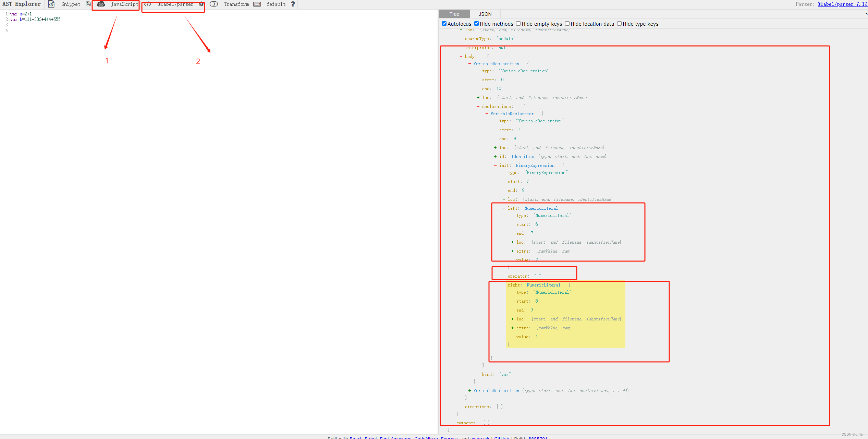This screenshot has height=439, width=868.
Task: Expand the id Identifier node
Action: click(x=495, y=157)
